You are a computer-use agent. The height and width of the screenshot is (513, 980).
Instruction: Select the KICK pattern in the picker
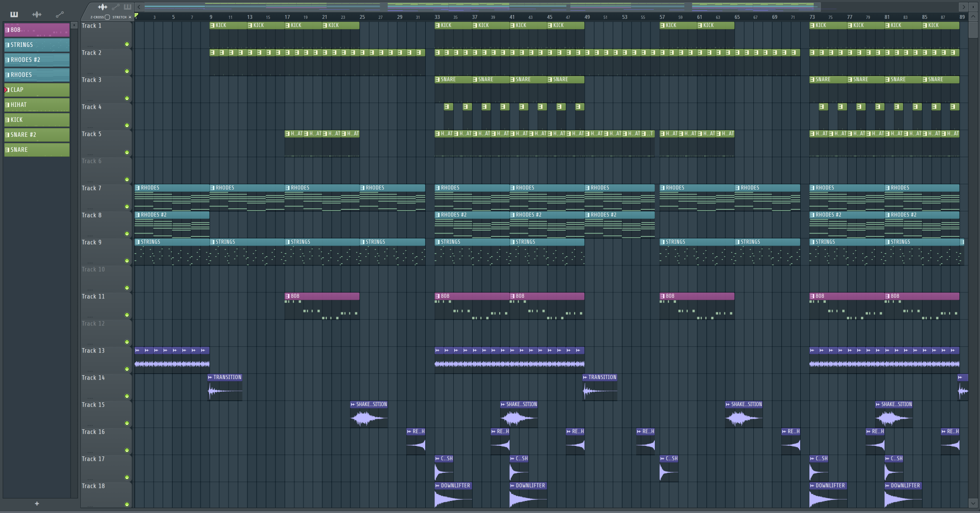pyautogui.click(x=37, y=119)
